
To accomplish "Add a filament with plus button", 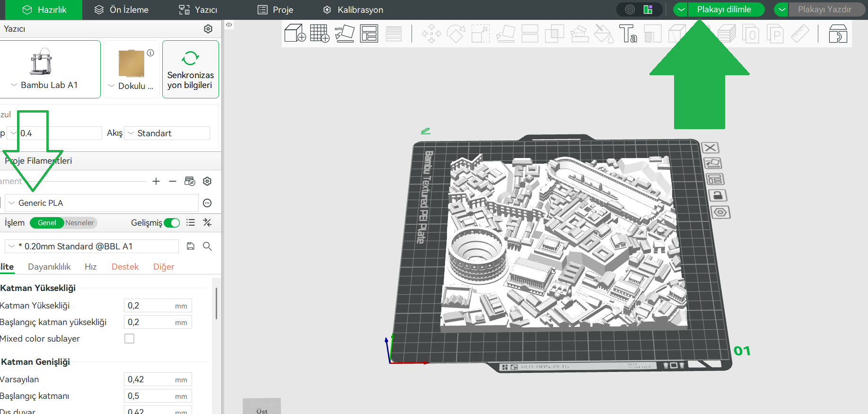I will pyautogui.click(x=156, y=181).
